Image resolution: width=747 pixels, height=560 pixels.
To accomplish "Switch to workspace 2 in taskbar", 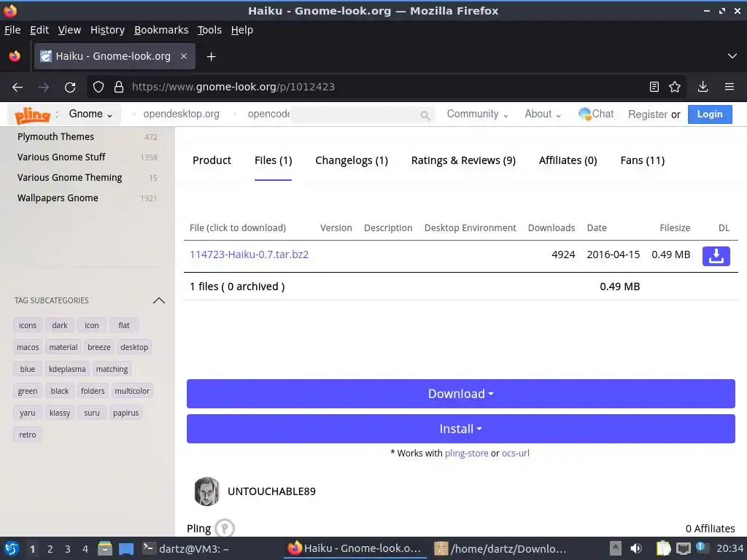I will pos(50,549).
